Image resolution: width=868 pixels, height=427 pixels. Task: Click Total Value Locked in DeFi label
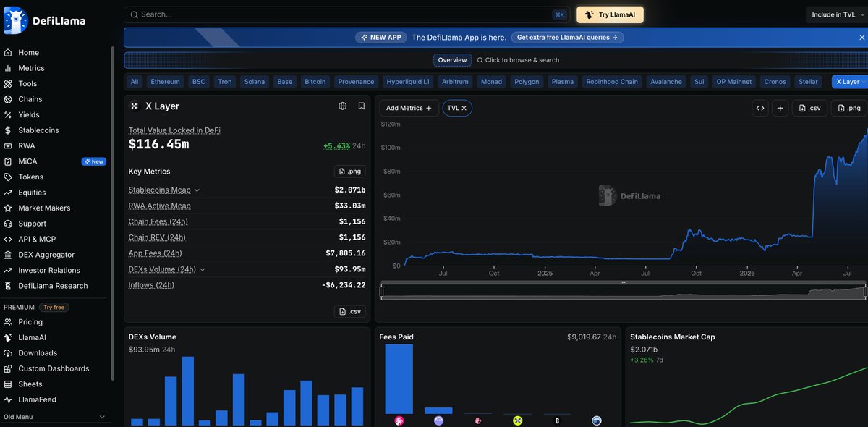(174, 130)
